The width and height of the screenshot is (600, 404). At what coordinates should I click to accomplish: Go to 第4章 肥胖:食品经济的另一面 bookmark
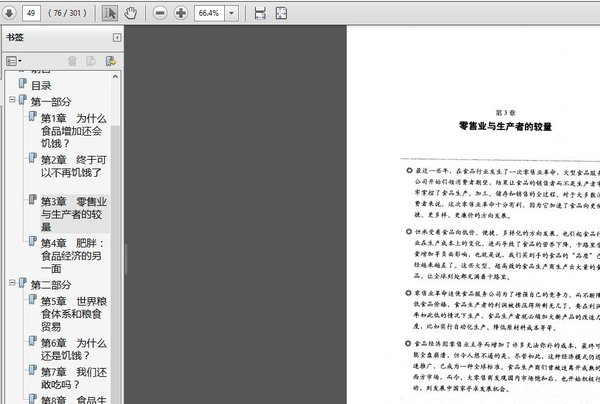pos(73,256)
